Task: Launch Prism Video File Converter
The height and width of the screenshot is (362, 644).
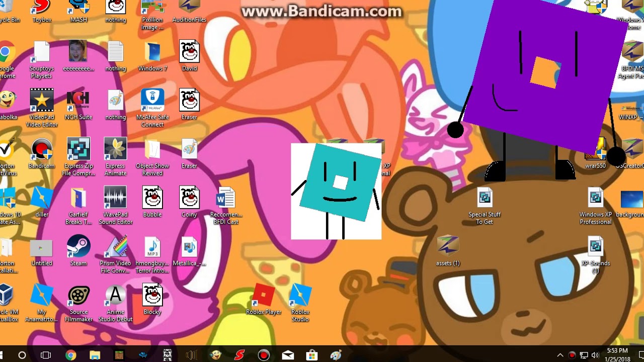Action: [115, 254]
